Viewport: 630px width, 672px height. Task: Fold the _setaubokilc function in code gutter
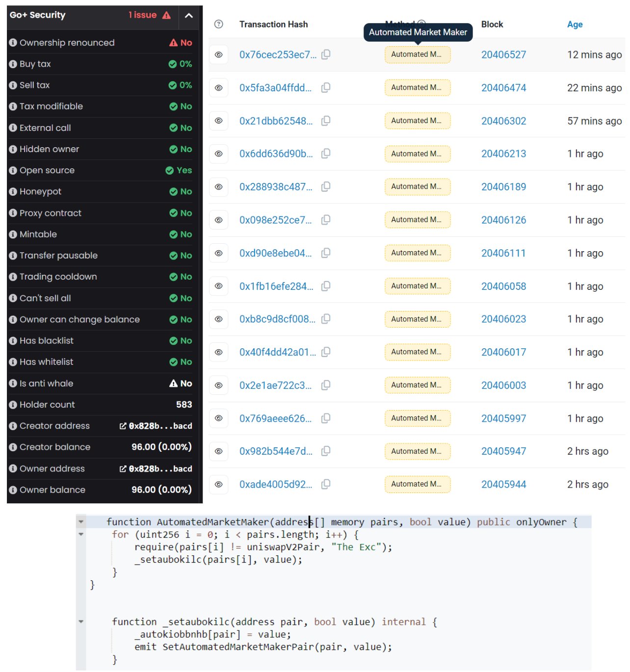[81, 622]
